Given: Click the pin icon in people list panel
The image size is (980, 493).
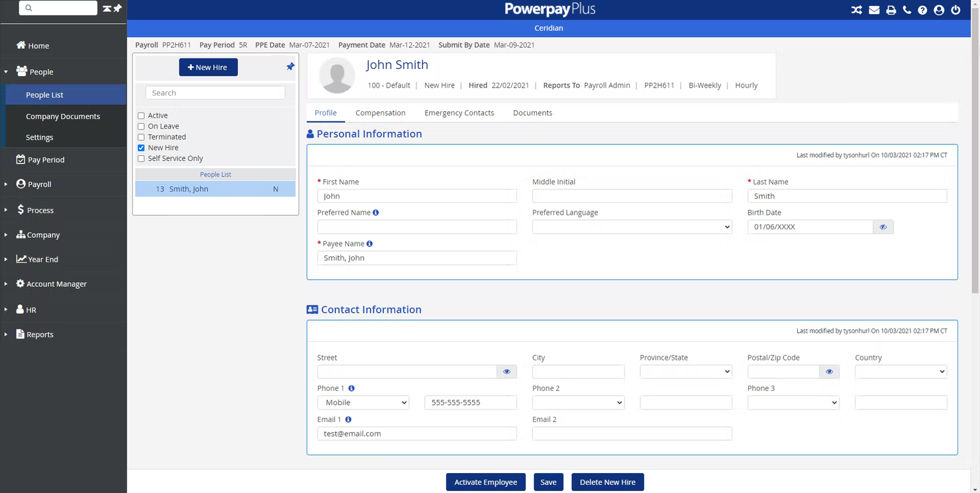Looking at the screenshot, I should (290, 67).
